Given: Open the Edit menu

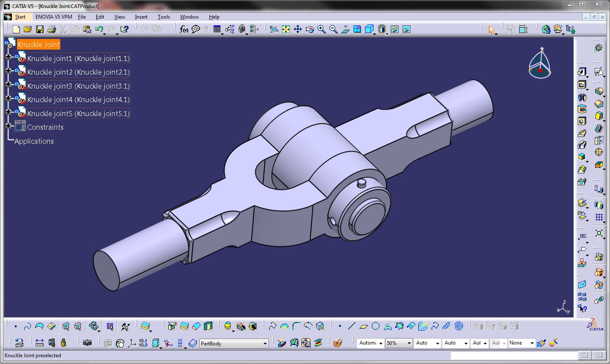Looking at the screenshot, I should point(100,17).
